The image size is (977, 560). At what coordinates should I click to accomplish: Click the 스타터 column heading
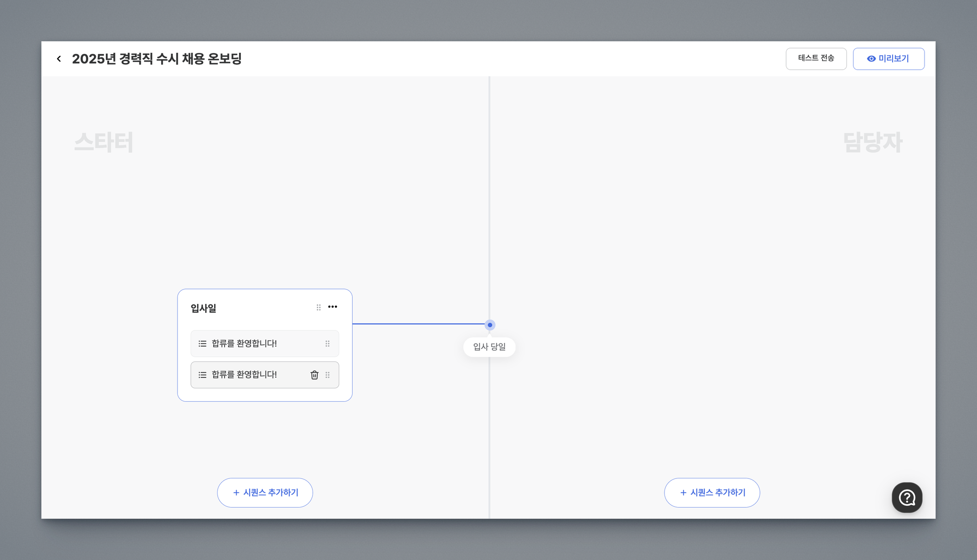coord(104,142)
